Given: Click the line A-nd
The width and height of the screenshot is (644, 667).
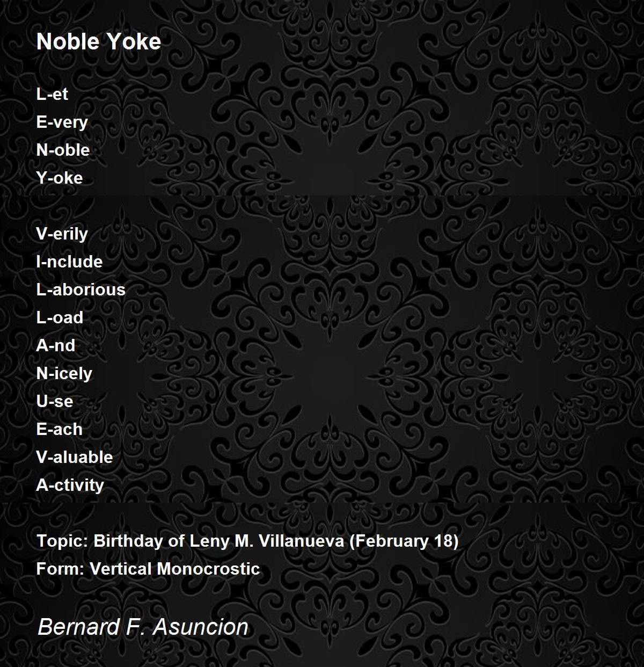Looking at the screenshot, I should pyautogui.click(x=56, y=345).
